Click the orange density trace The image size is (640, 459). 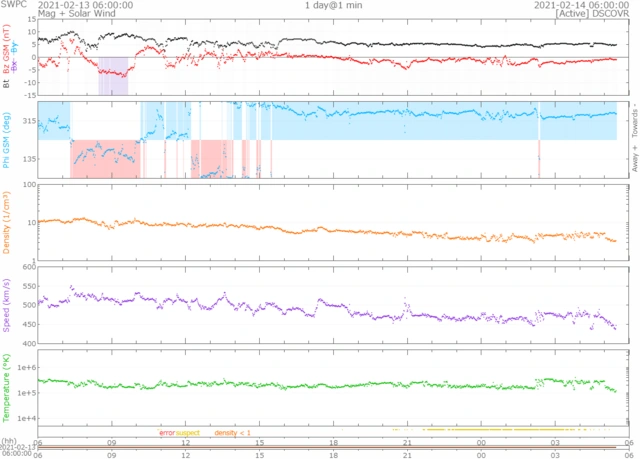[327, 231]
